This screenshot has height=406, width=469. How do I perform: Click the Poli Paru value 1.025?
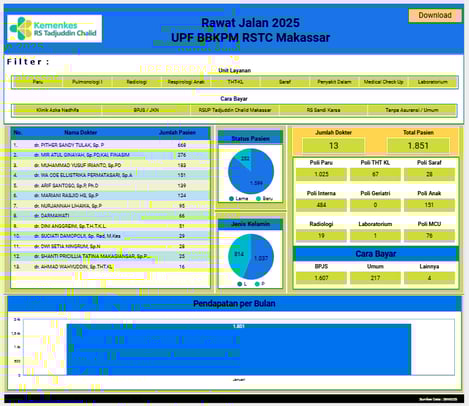tap(321, 174)
